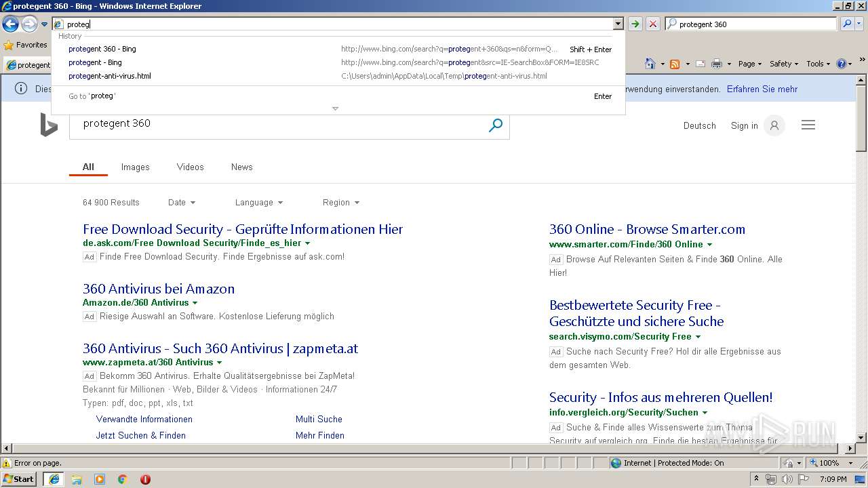Image resolution: width=868 pixels, height=488 pixels.
Task: Click 'Erfahren Sie mehr' cookie notice link
Action: pos(762,89)
